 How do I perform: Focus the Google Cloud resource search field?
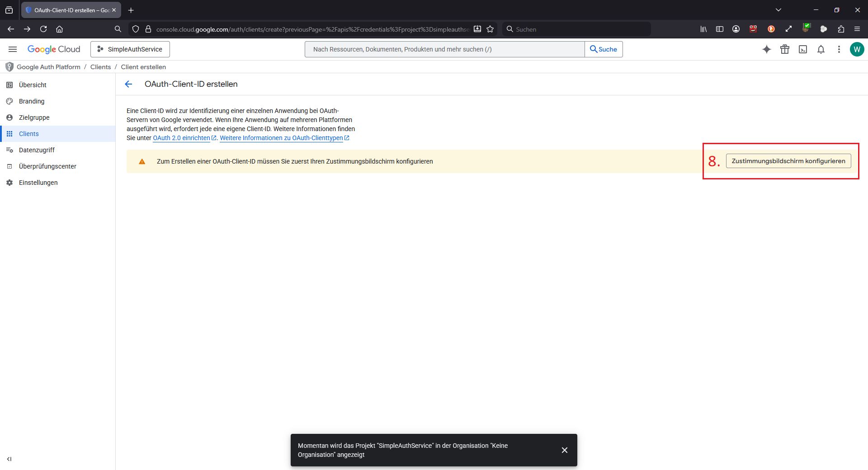pyautogui.click(x=445, y=49)
